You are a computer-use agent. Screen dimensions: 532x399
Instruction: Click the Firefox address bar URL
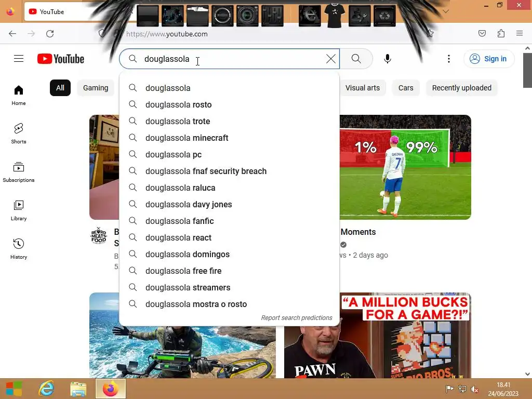point(167,34)
